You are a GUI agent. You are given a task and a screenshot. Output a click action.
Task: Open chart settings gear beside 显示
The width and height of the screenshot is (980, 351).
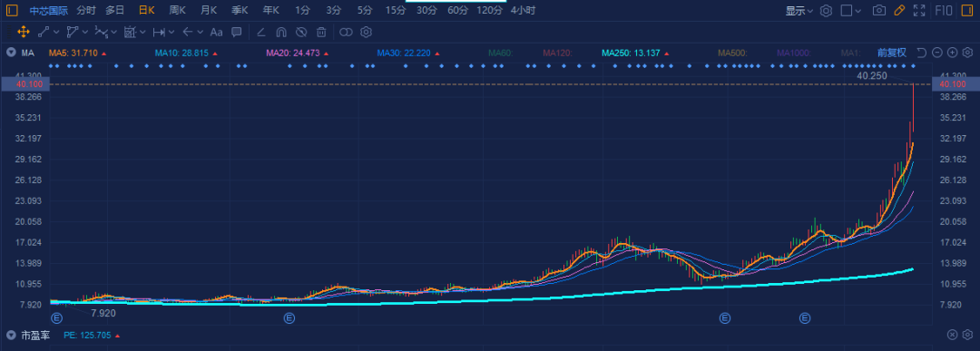(827, 11)
